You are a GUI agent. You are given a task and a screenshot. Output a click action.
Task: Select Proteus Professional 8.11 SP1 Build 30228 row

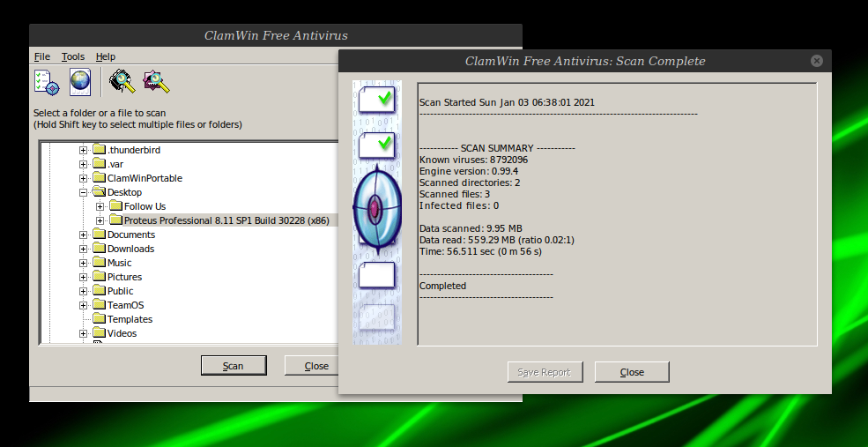pos(226,220)
